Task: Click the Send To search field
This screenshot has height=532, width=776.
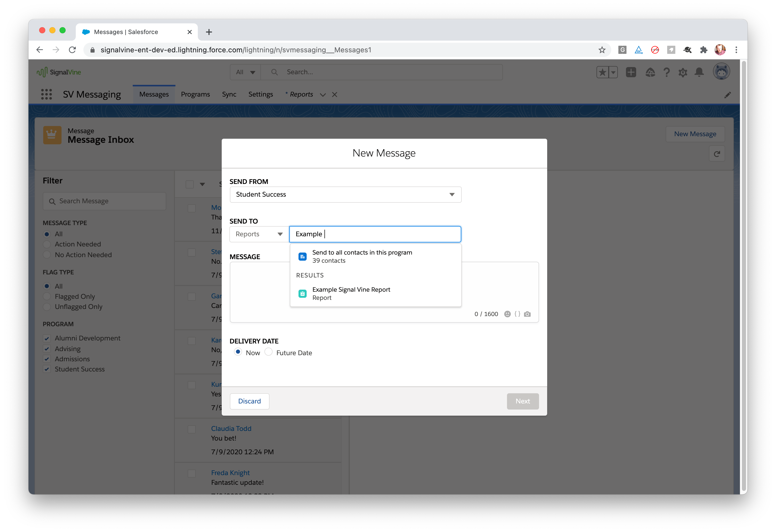Action: [x=375, y=234]
